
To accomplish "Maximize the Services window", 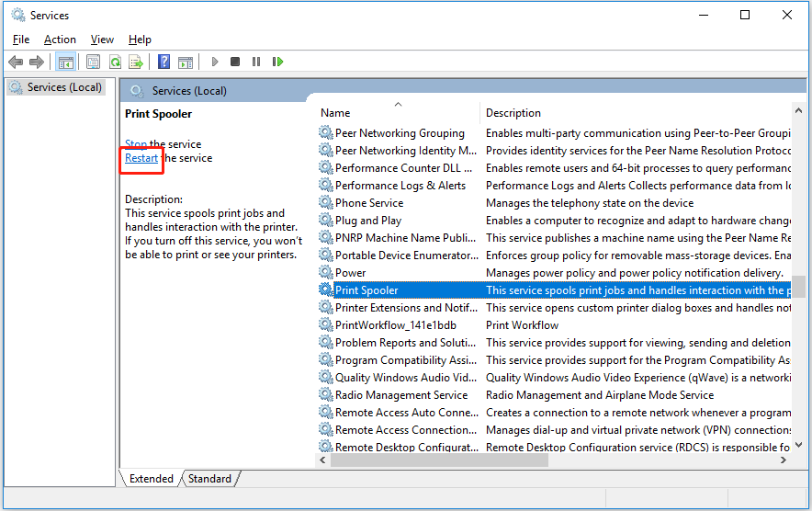I will point(745,15).
